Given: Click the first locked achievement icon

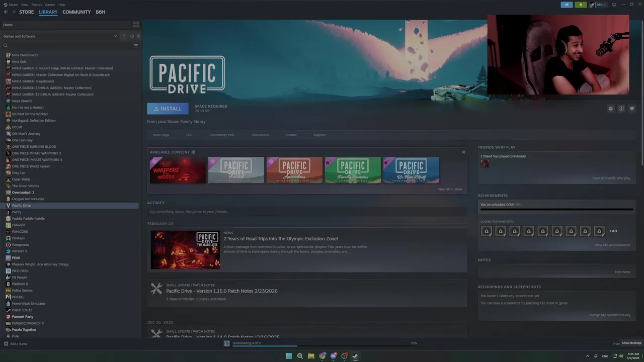Looking at the screenshot, I should point(486,231).
